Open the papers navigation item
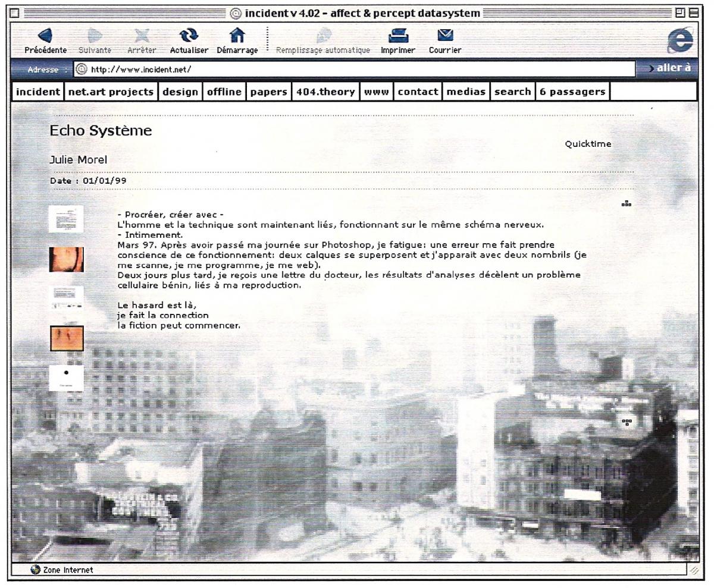The image size is (714, 588). [269, 92]
